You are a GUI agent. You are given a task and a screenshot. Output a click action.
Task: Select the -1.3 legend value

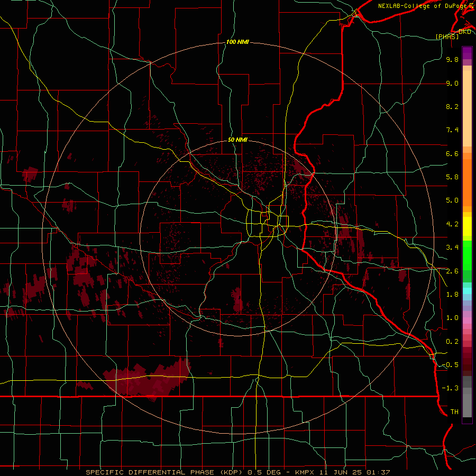point(450,388)
